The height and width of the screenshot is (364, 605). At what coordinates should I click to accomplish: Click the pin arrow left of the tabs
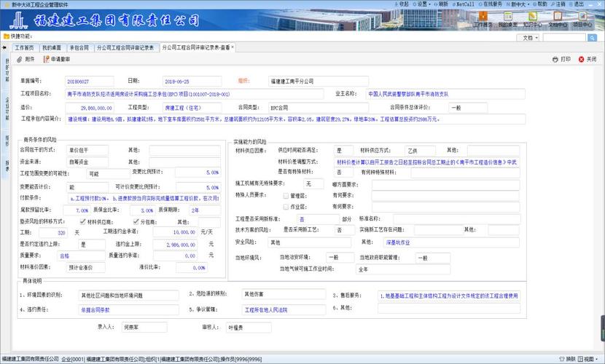(4, 48)
